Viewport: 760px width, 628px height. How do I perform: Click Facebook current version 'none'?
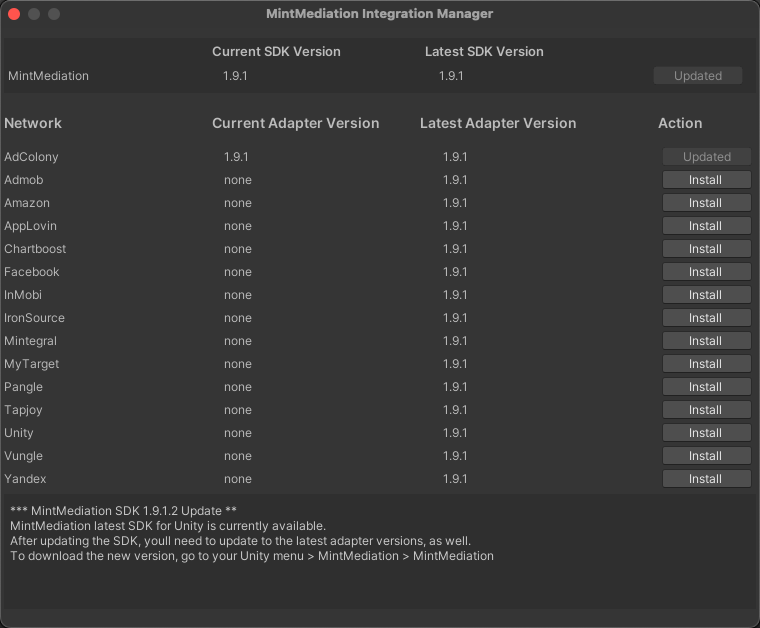238,272
